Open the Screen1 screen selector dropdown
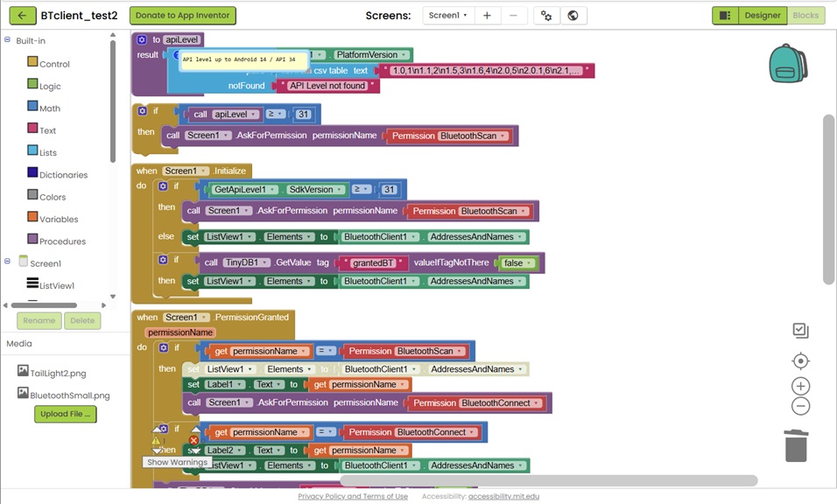Screen dimensions: 837x504 [447, 16]
